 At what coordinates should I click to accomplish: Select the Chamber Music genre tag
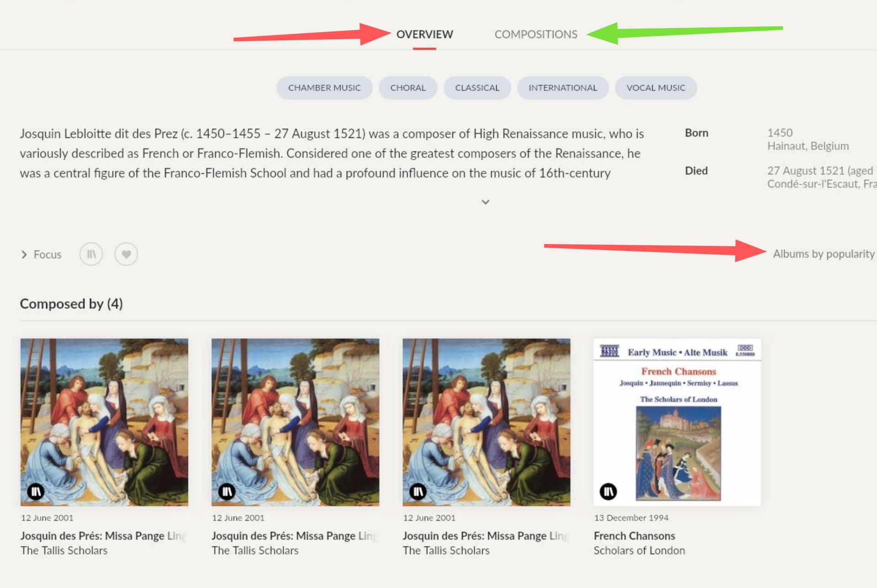324,88
